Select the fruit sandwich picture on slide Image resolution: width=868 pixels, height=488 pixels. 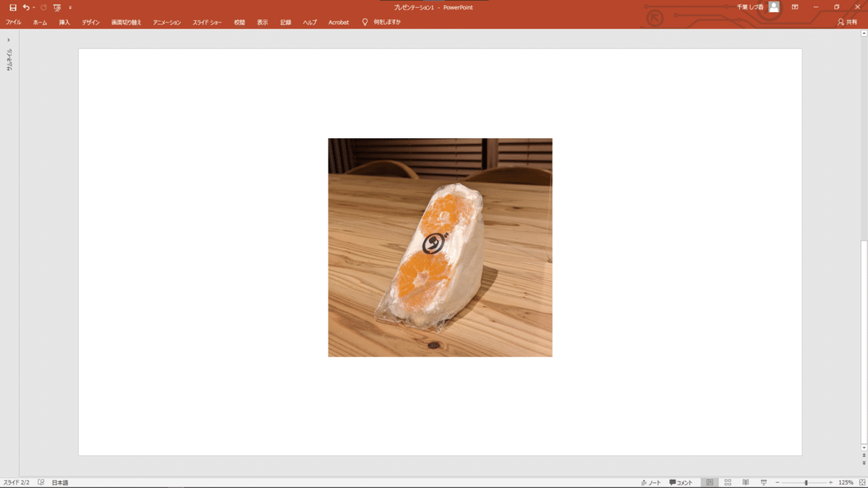pos(440,247)
